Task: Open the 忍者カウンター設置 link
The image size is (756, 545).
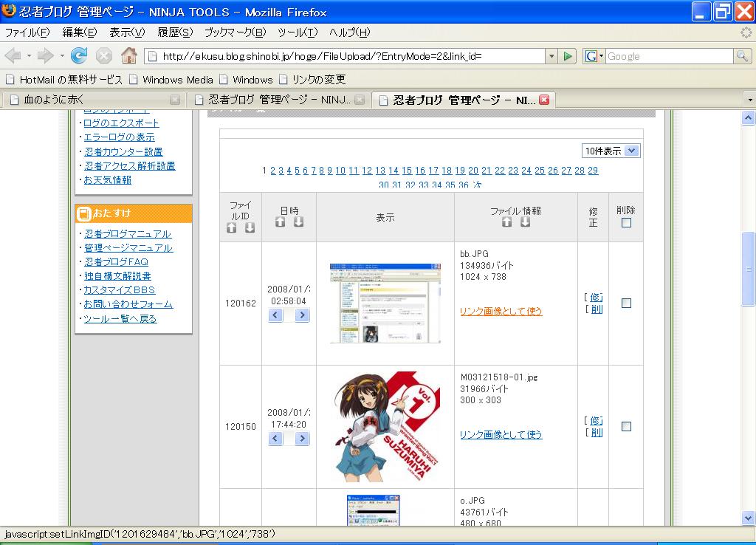Action: pyautogui.click(x=123, y=152)
